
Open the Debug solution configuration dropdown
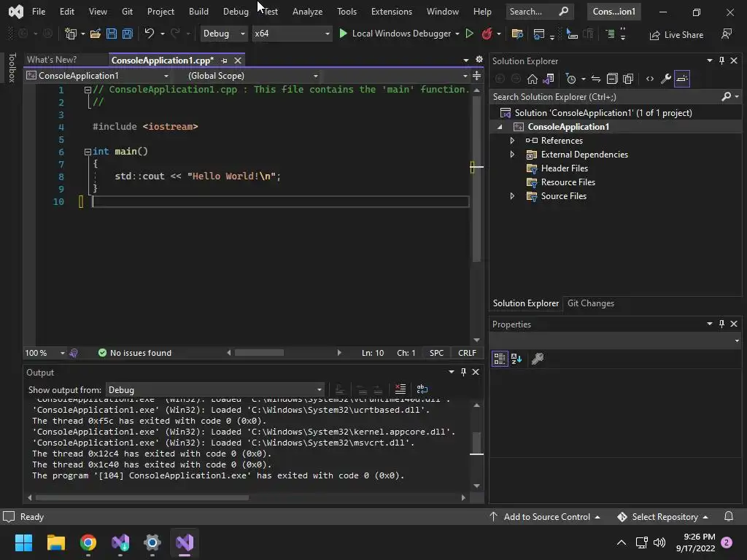coord(223,34)
